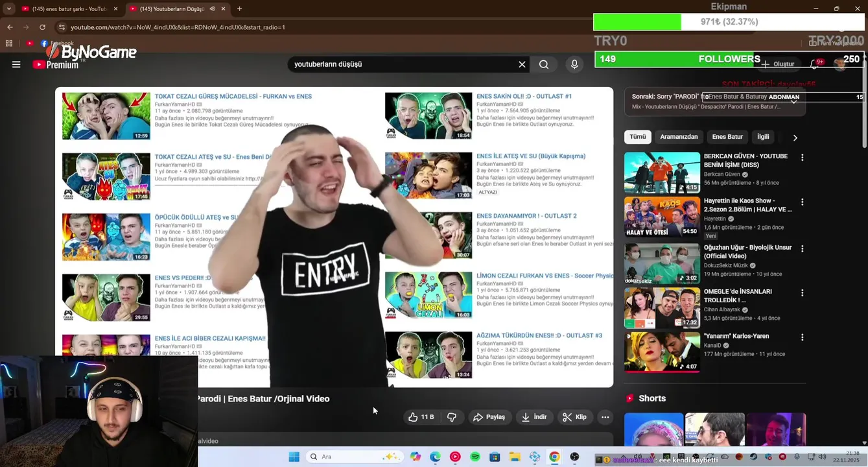Screen dimensions: 868x467
Task: Dislike the video with thumbs down
Action: coord(452,417)
